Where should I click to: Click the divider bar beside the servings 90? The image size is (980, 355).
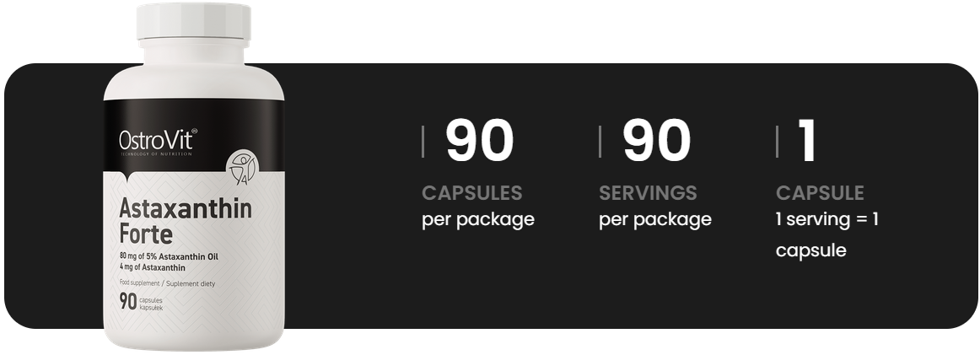tap(600, 141)
